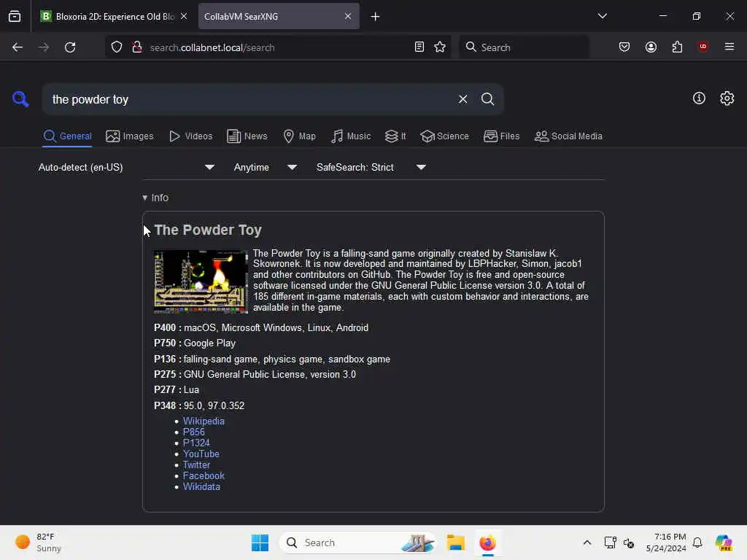The image size is (747, 560).
Task: Click Firefox icon in taskbar
Action: tap(487, 542)
